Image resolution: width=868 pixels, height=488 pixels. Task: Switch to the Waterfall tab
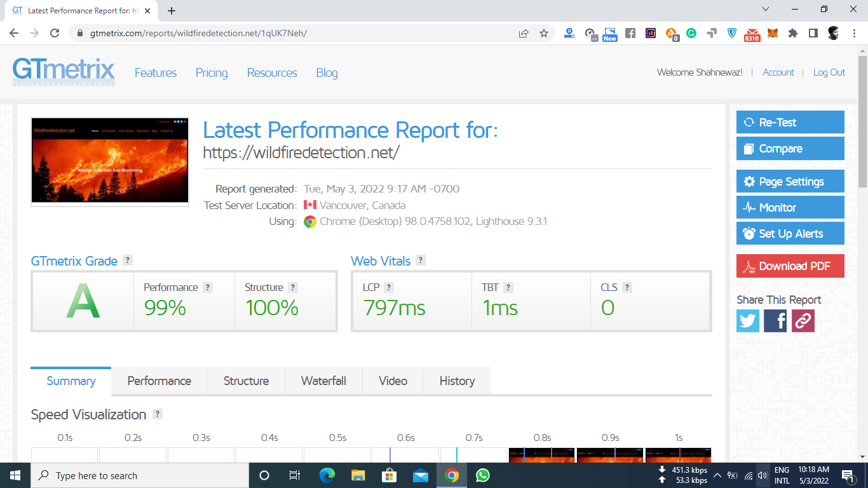click(323, 381)
